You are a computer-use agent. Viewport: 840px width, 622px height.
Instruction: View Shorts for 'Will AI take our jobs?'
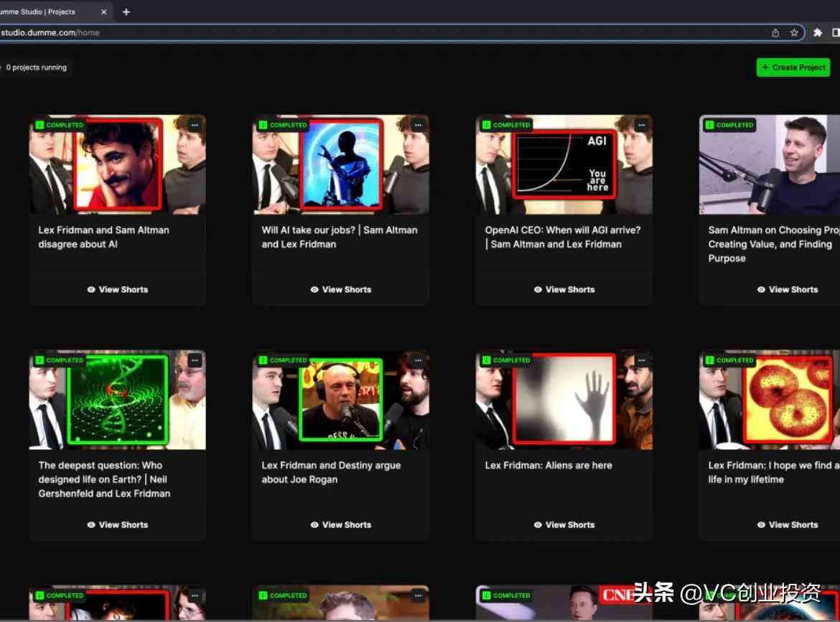point(341,290)
